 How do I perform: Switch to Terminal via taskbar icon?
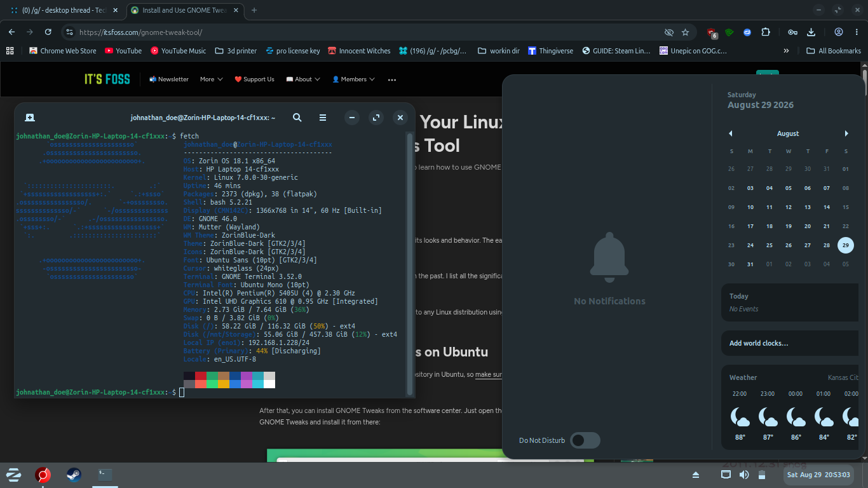(x=104, y=475)
